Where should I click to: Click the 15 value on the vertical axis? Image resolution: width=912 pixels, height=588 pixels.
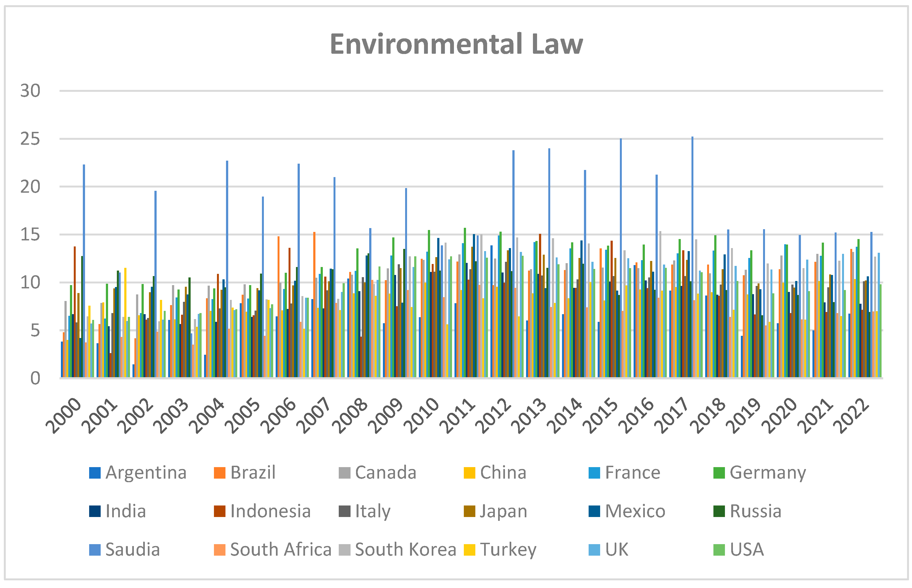point(30,234)
